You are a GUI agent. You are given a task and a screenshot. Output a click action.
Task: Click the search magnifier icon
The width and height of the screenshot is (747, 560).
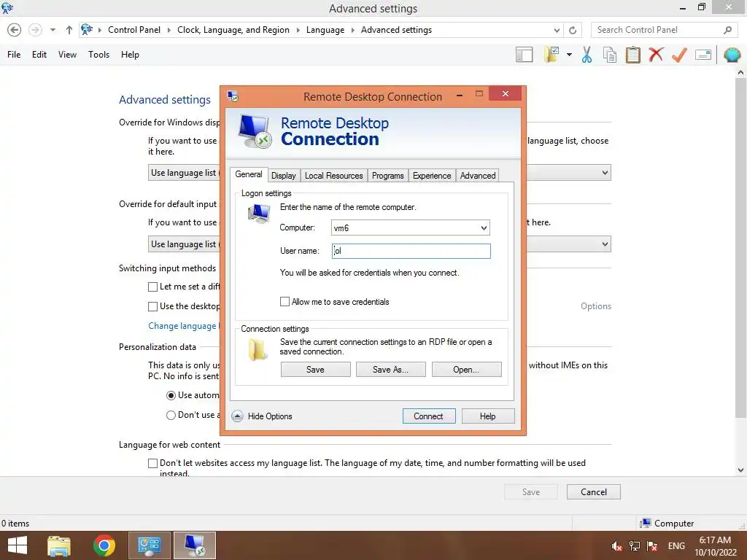click(727, 30)
